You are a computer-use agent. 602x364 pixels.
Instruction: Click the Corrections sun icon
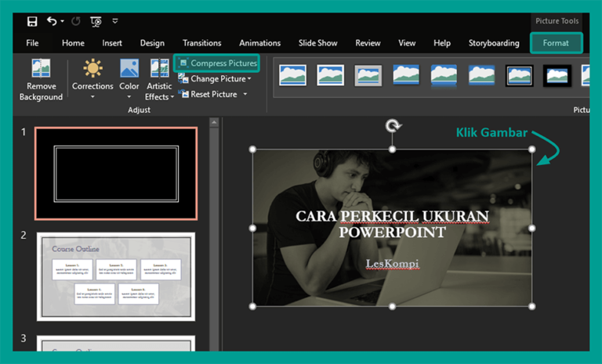pyautogui.click(x=92, y=68)
